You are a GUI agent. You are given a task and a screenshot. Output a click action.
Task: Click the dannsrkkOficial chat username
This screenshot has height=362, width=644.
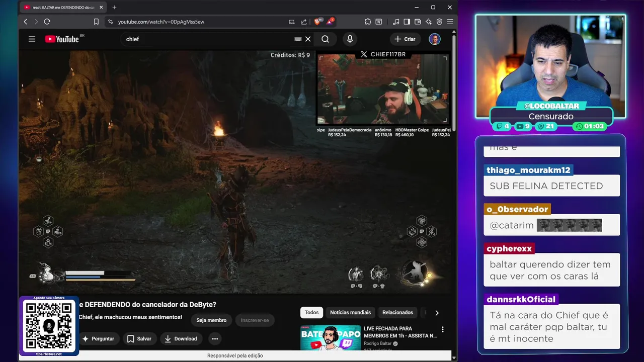click(x=521, y=299)
